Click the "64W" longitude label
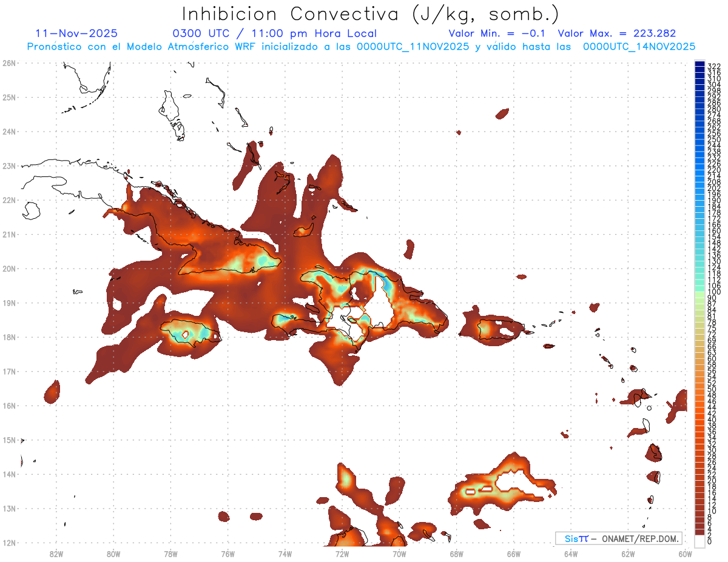 571,554
